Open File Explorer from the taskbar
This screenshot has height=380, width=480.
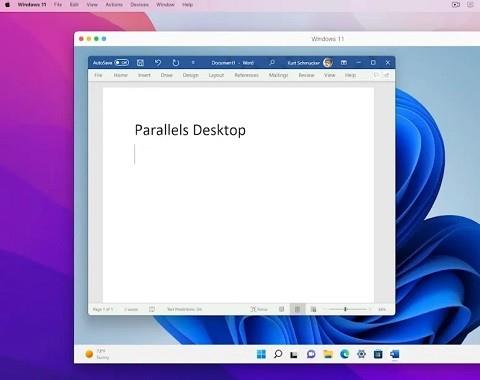[328, 354]
